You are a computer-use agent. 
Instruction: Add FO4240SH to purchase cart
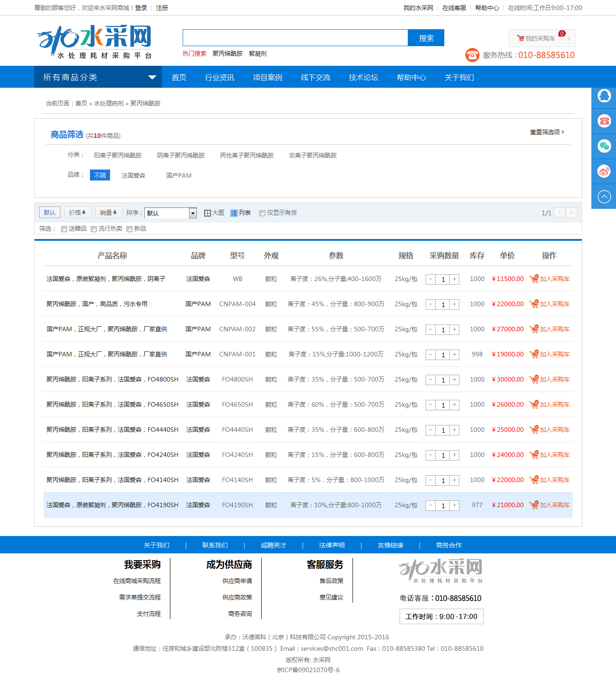549,455
